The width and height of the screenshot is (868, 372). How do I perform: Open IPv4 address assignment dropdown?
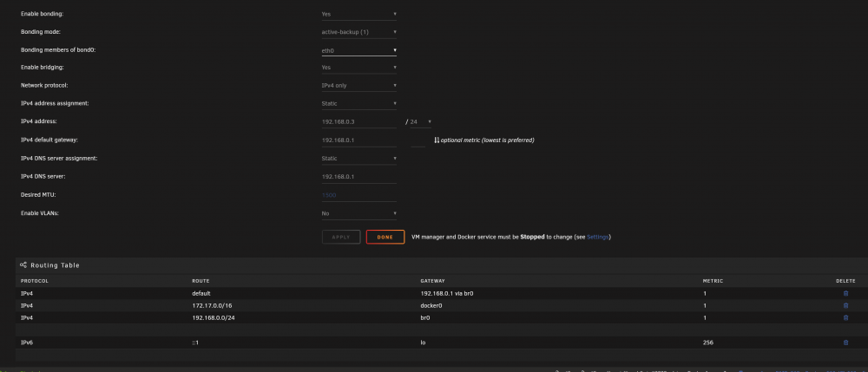(x=358, y=103)
